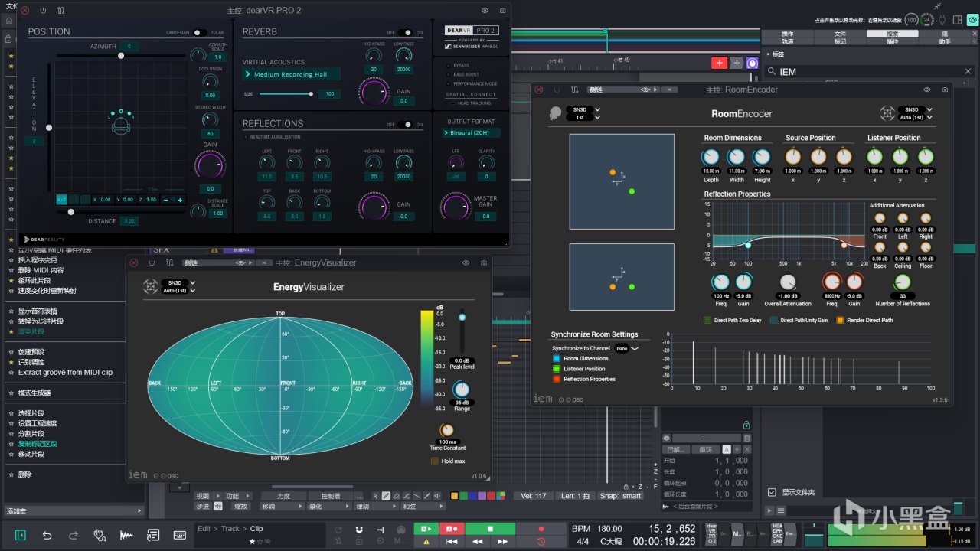Toggle Hold max checkbox in EnergyVisualizer
The width and height of the screenshot is (980, 551).
click(x=435, y=461)
